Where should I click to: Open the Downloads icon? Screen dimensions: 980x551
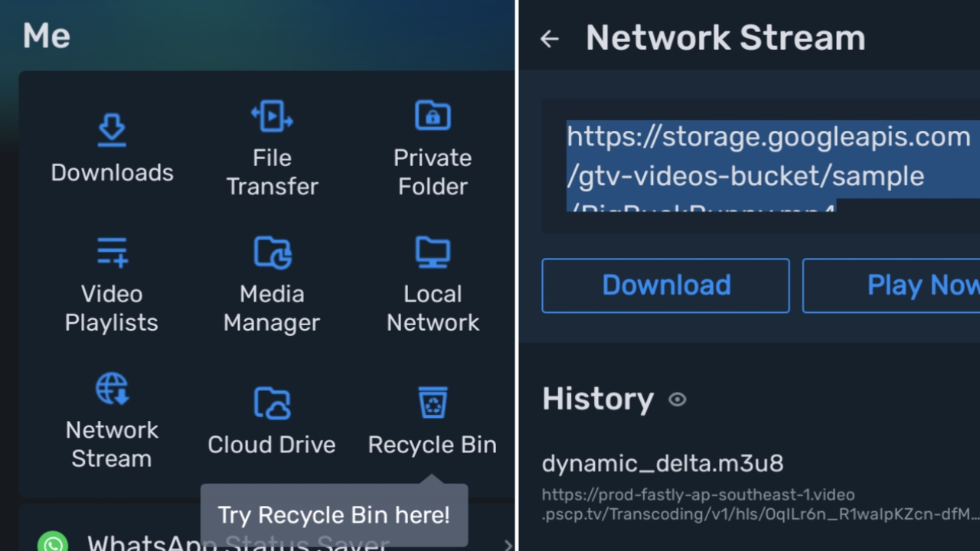pos(112,130)
